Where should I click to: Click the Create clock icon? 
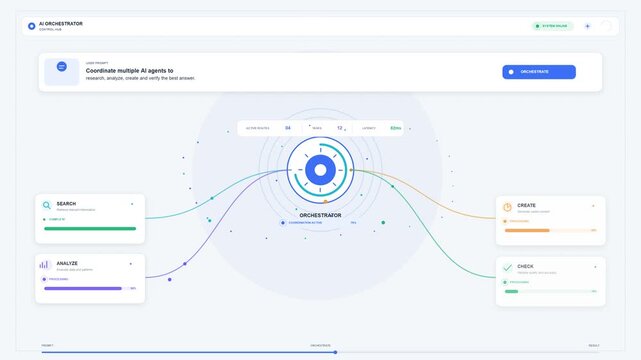pos(507,207)
